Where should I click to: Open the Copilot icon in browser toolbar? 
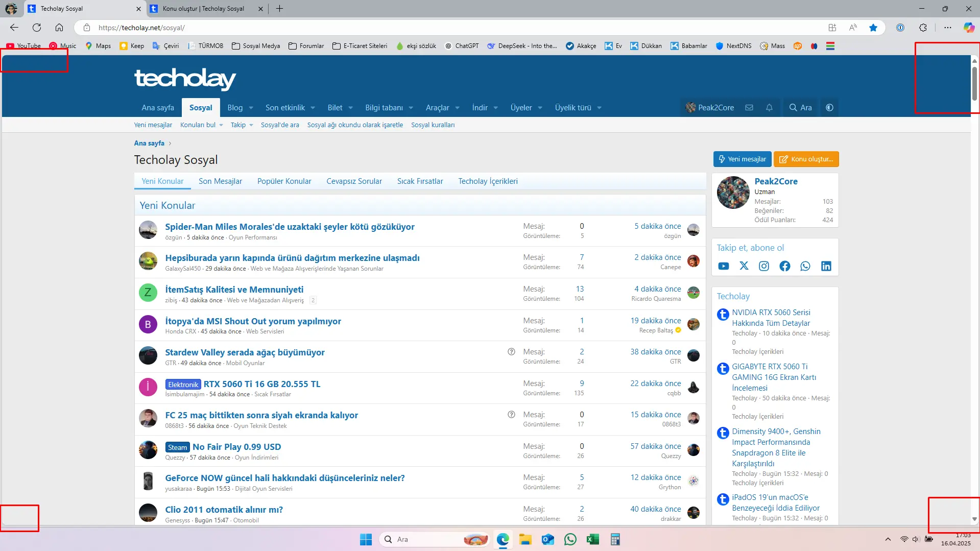[969, 28]
